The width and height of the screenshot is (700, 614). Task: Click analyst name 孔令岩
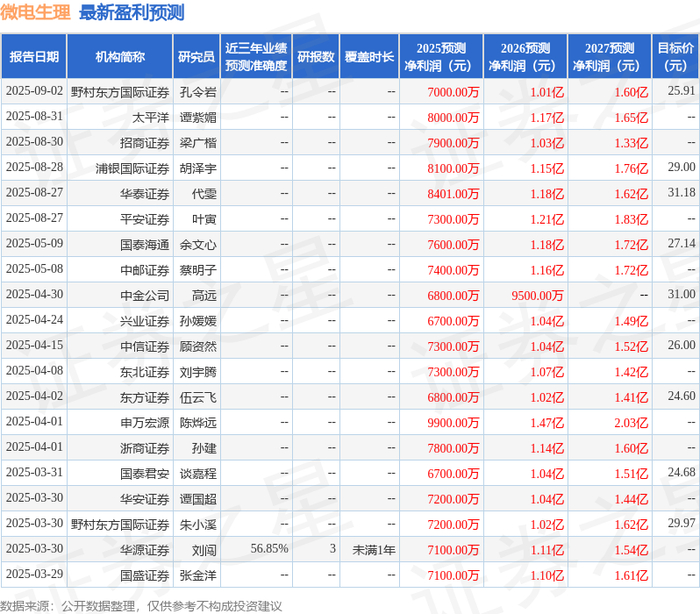pos(198,92)
